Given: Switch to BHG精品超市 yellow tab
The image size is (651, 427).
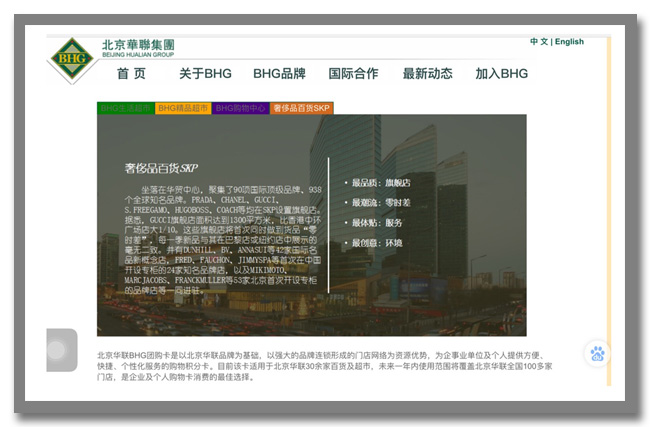Looking at the screenshot, I should tap(183, 108).
